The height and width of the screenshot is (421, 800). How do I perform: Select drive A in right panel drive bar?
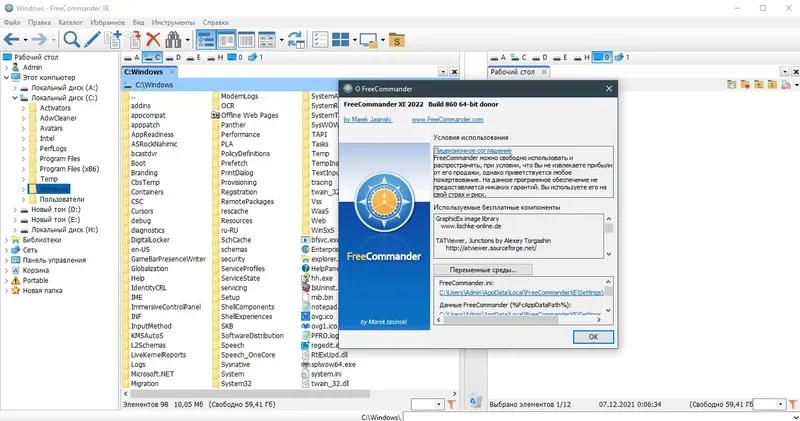497,58
